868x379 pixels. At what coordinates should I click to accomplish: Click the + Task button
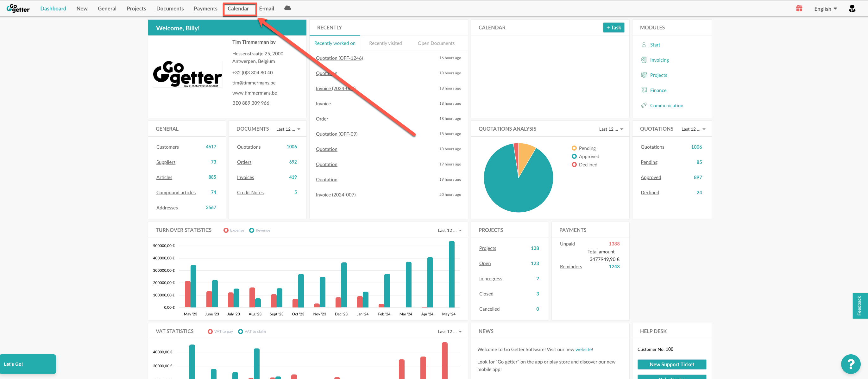point(613,28)
